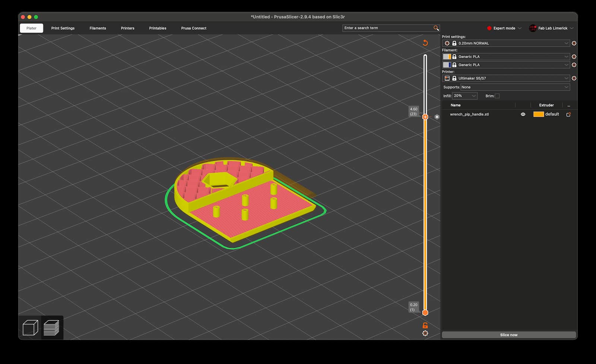Switch to the 3D editor view cube icon
This screenshot has width=596, height=364.
click(30, 328)
